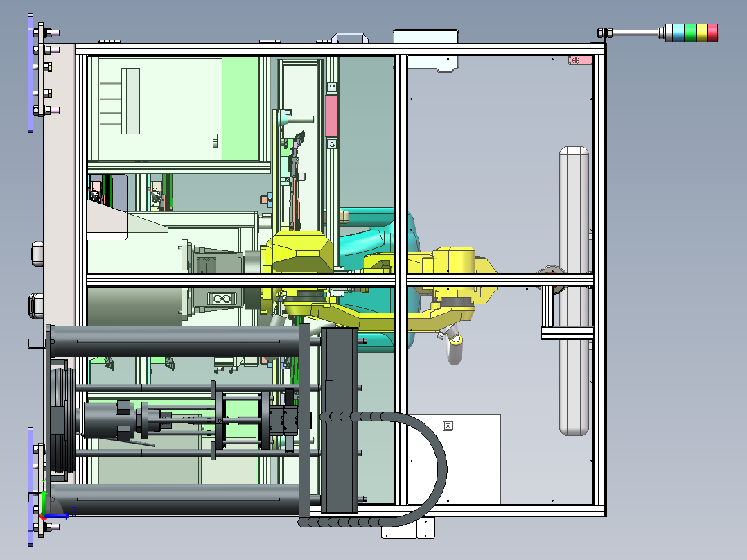The width and height of the screenshot is (747, 560).
Task: Click the small square symbol on white box
Action: 448,426
